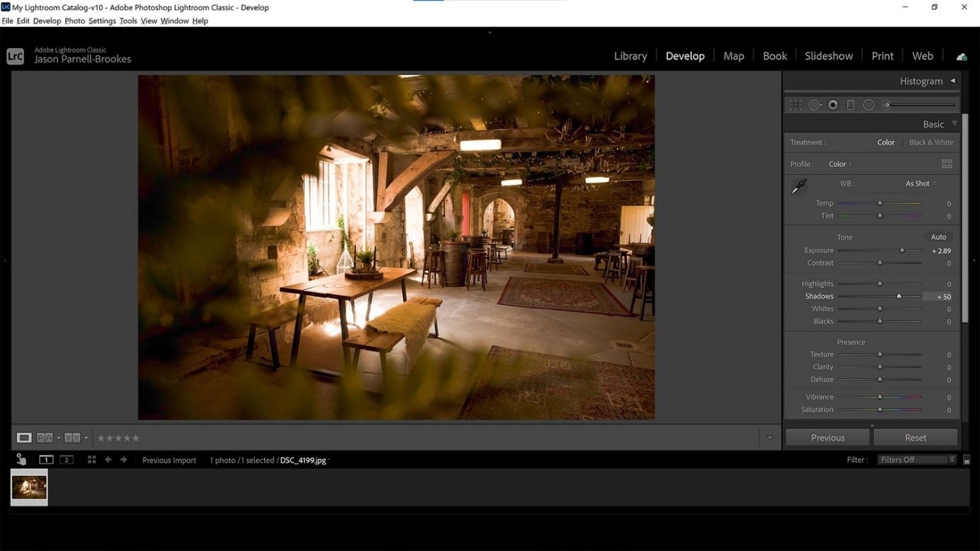This screenshot has width=980, height=551.
Task: Open the WB As Shot dropdown
Action: point(920,184)
